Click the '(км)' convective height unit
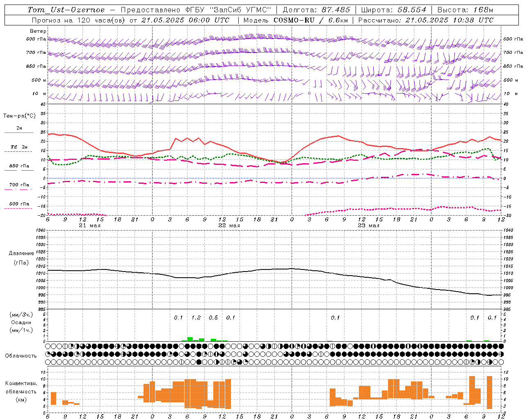 tap(21, 399)
